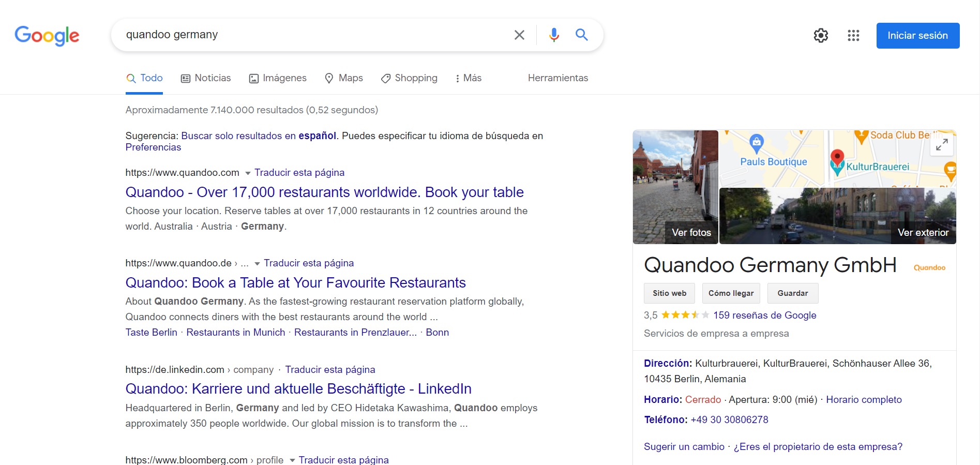Switch to the Shopping tab
Image resolution: width=980 pixels, height=465 pixels.
pyautogui.click(x=409, y=78)
